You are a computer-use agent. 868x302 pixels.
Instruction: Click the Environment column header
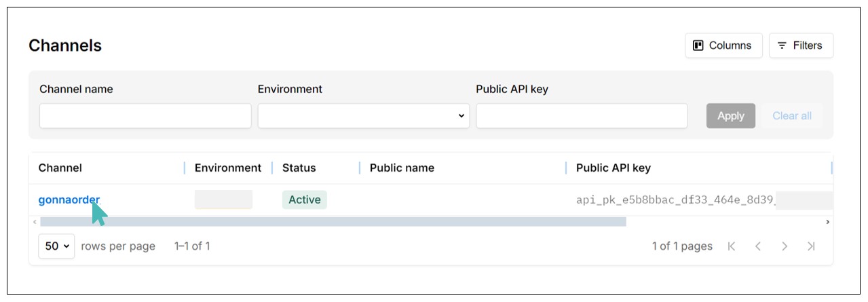point(228,168)
